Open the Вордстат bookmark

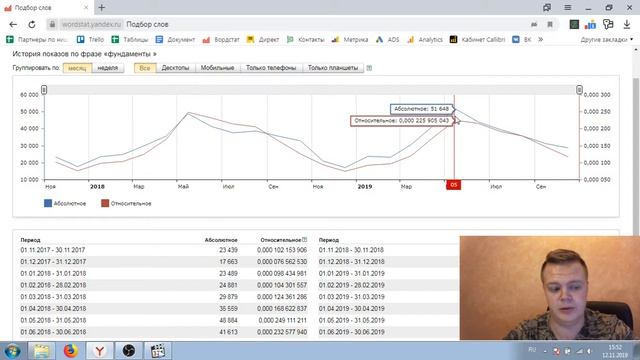pos(221,40)
